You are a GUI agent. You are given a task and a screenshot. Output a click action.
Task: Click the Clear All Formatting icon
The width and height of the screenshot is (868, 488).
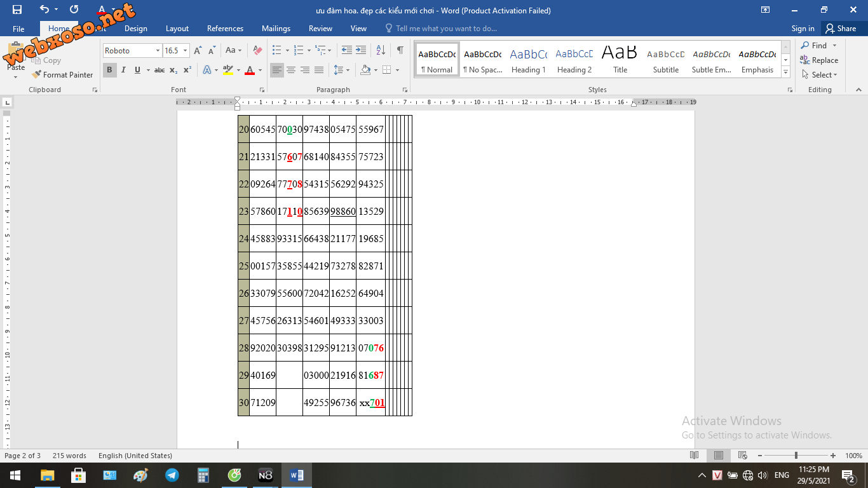point(257,50)
